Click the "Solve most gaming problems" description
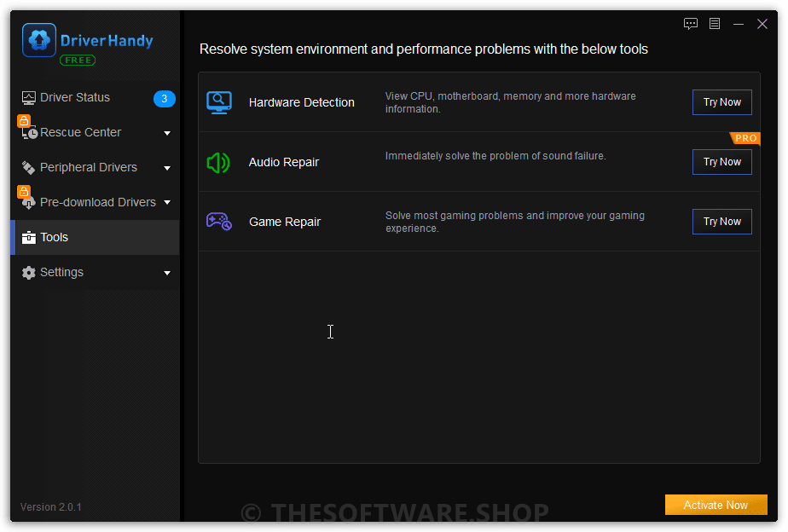This screenshot has width=788, height=532. [x=515, y=222]
